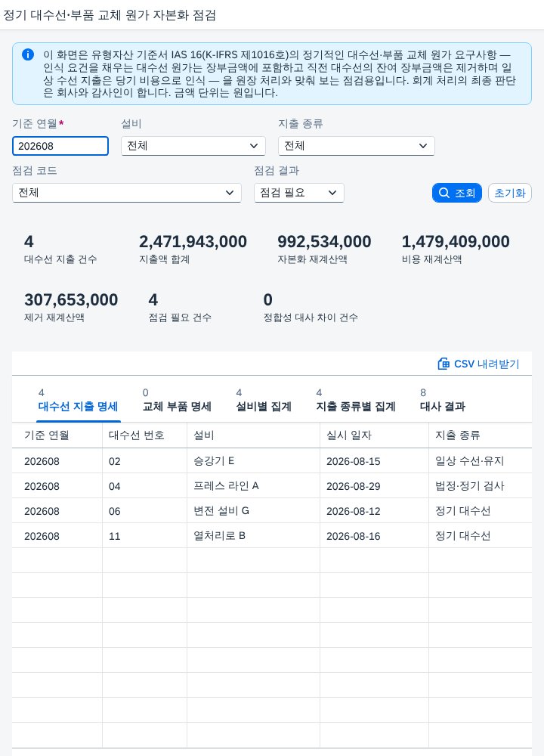Click the 비용 재계산액 value 1,479,409,000

coord(456,242)
